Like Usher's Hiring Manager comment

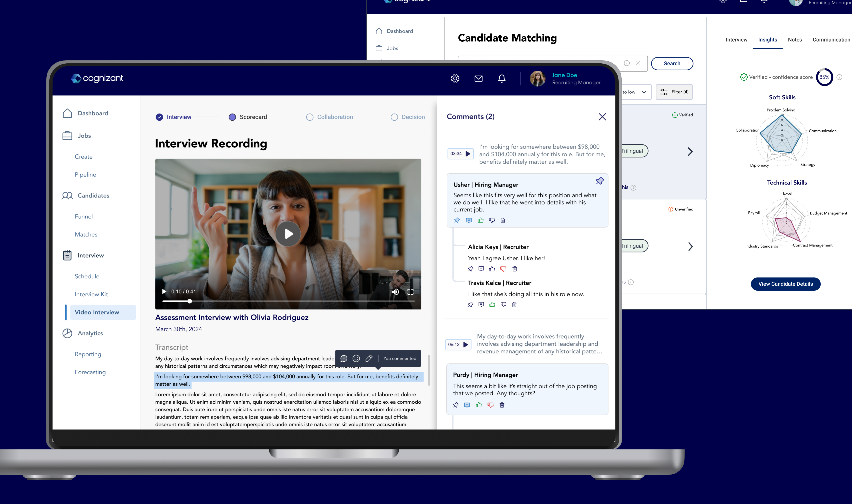pos(480,220)
